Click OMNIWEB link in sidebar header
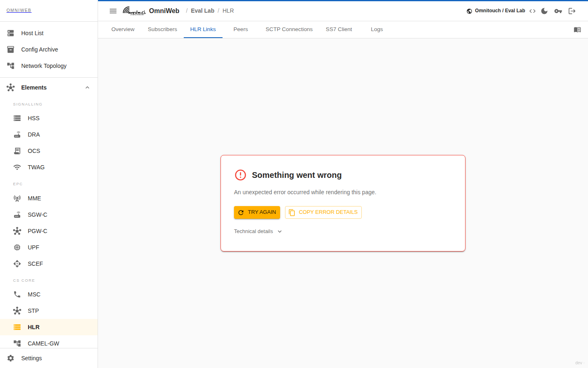This screenshot has width=588, height=368. 19,10
